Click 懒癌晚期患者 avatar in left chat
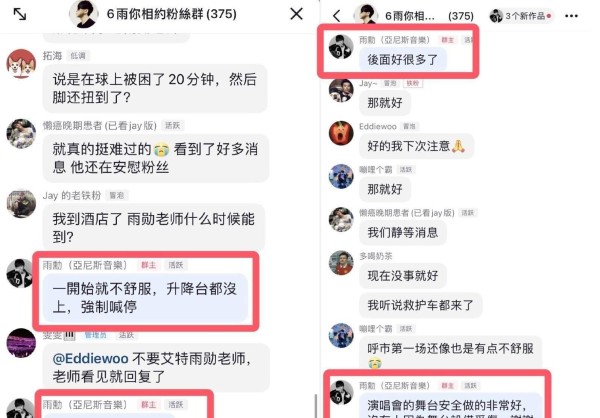The height and width of the screenshot is (418, 600). 21,134
